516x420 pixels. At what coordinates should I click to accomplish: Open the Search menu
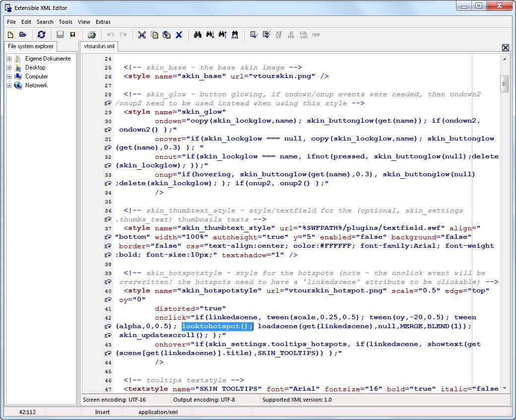45,22
